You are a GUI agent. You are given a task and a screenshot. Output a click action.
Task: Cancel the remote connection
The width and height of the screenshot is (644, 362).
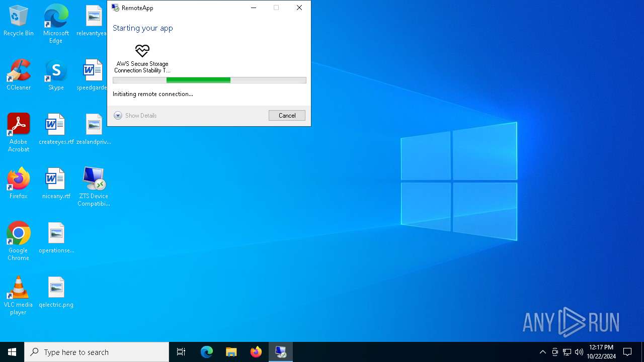pos(287,116)
